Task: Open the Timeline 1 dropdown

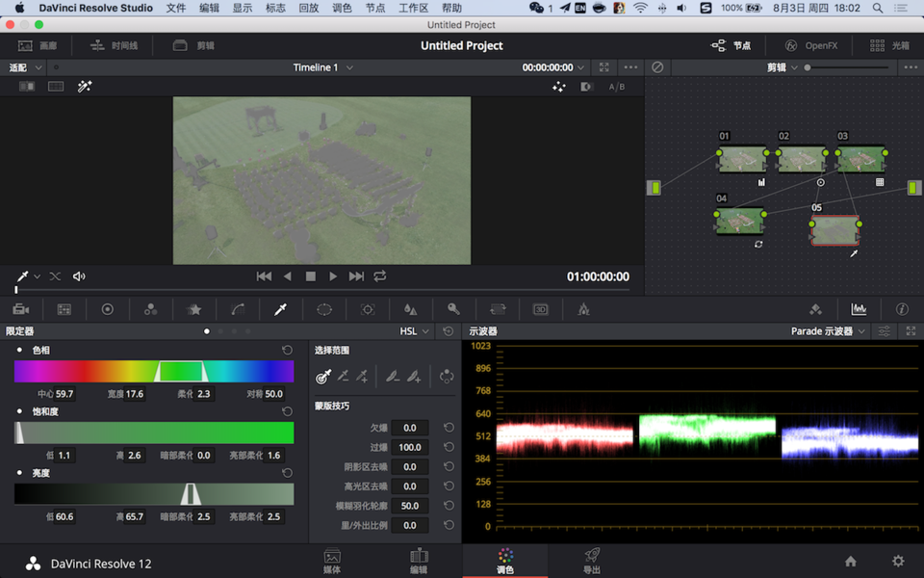Action: (322, 67)
